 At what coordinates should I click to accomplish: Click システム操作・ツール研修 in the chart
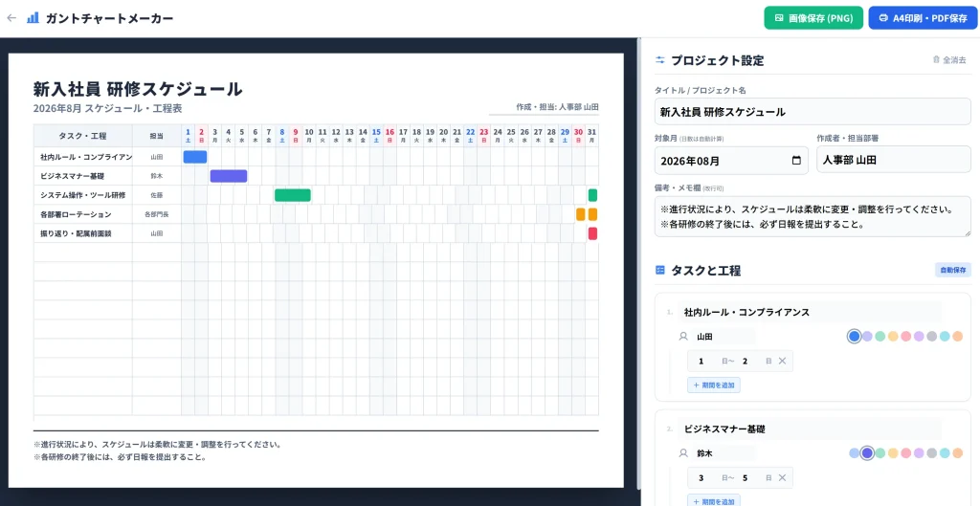pos(82,195)
